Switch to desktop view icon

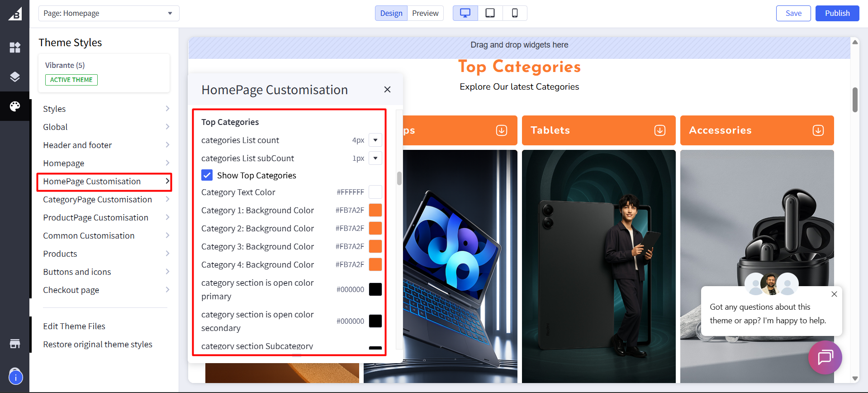click(x=465, y=13)
